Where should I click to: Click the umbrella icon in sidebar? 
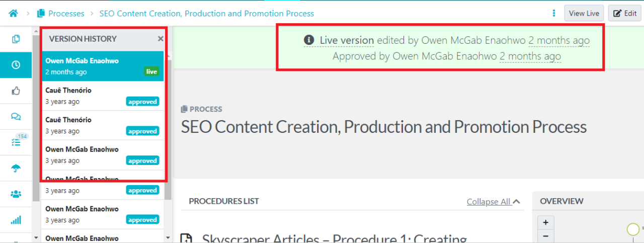[x=16, y=169]
